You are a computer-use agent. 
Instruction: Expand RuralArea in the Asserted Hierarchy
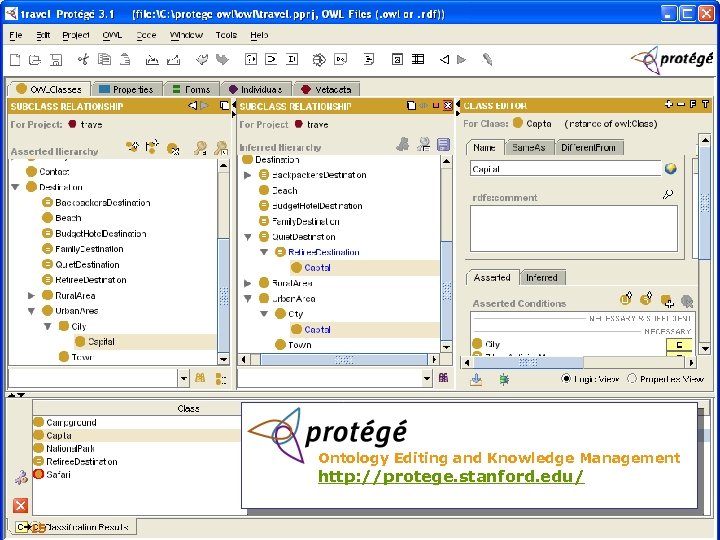[x=31, y=296]
